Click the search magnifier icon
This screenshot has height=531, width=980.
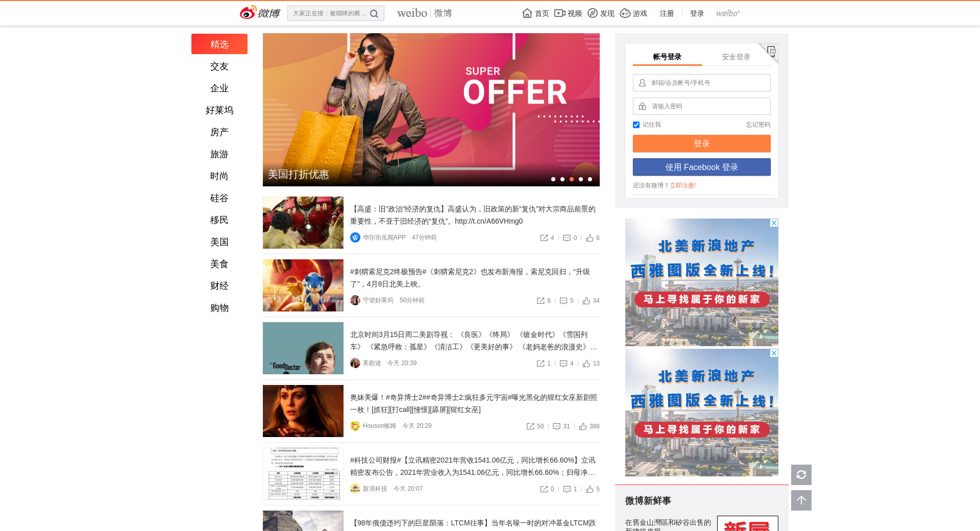pos(374,14)
